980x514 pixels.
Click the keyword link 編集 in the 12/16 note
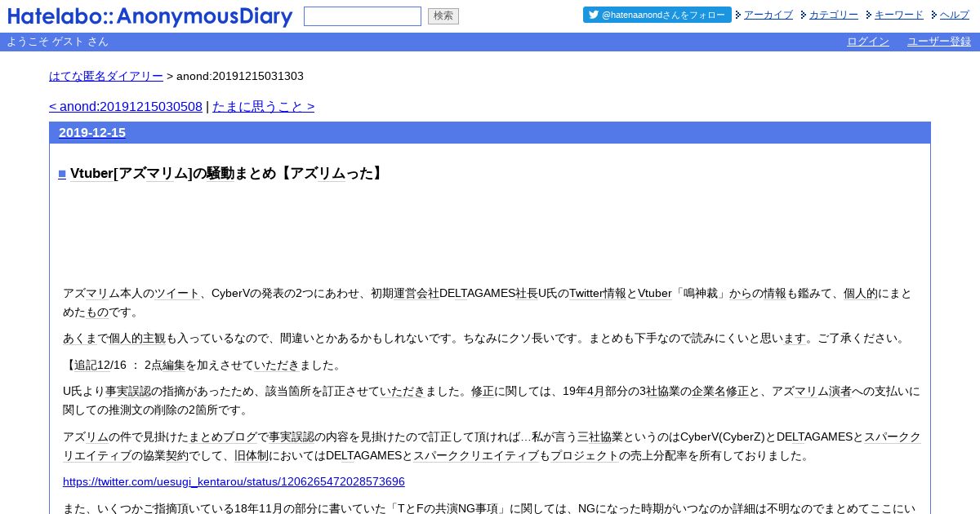tap(174, 365)
